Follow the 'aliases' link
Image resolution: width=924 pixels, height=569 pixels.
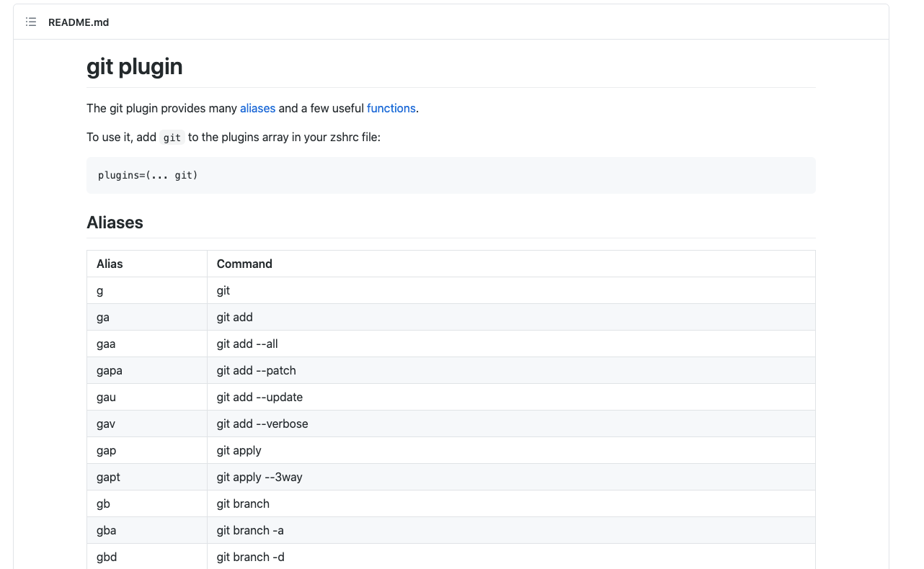click(x=258, y=108)
